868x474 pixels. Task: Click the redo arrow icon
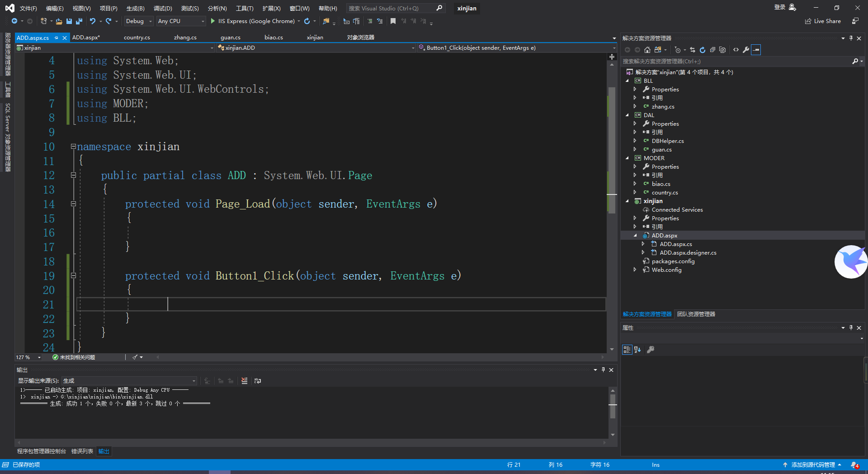pos(108,21)
